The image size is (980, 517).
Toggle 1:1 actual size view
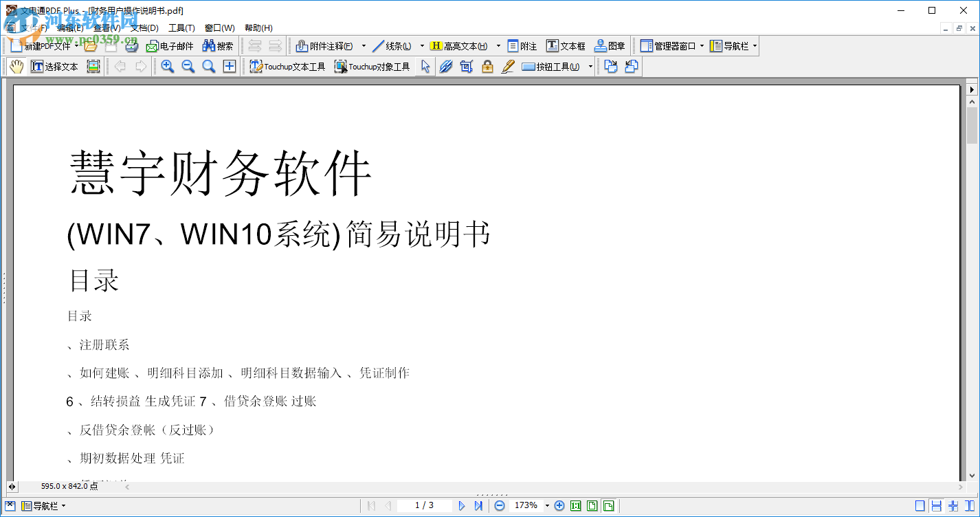click(x=576, y=505)
